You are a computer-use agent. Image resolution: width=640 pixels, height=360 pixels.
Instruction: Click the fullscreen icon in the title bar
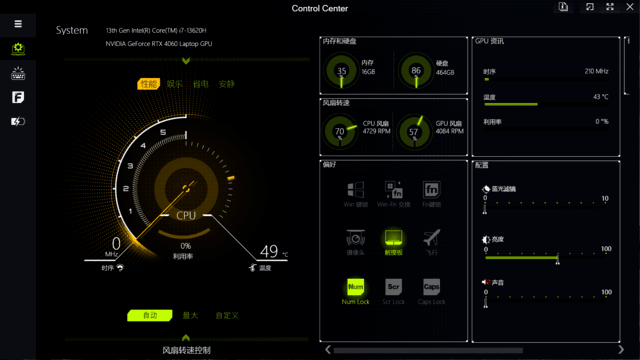point(610,7)
